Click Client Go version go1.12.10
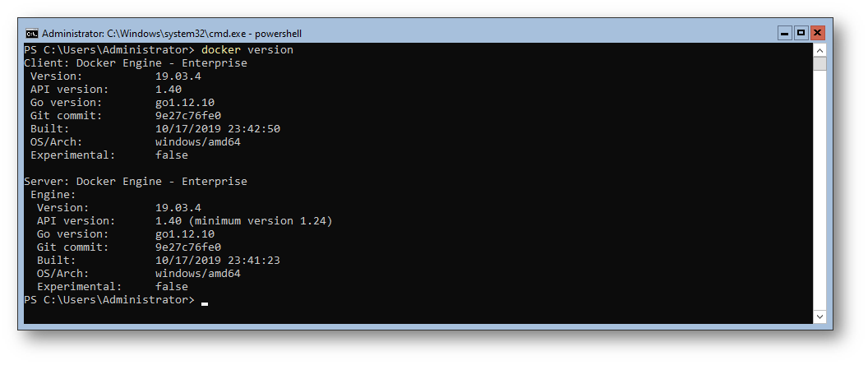This screenshot has width=868, height=365. pos(185,103)
